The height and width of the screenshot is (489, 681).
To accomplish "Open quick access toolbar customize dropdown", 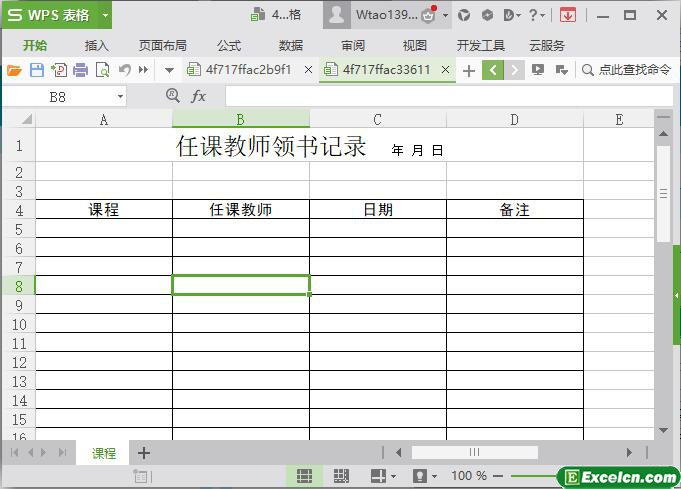I will [x=169, y=70].
